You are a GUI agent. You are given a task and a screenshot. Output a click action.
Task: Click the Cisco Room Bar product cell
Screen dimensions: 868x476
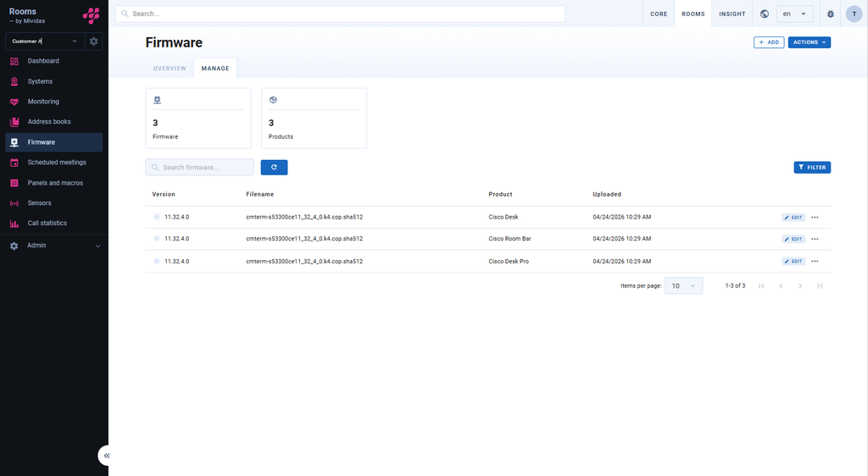tap(509, 239)
